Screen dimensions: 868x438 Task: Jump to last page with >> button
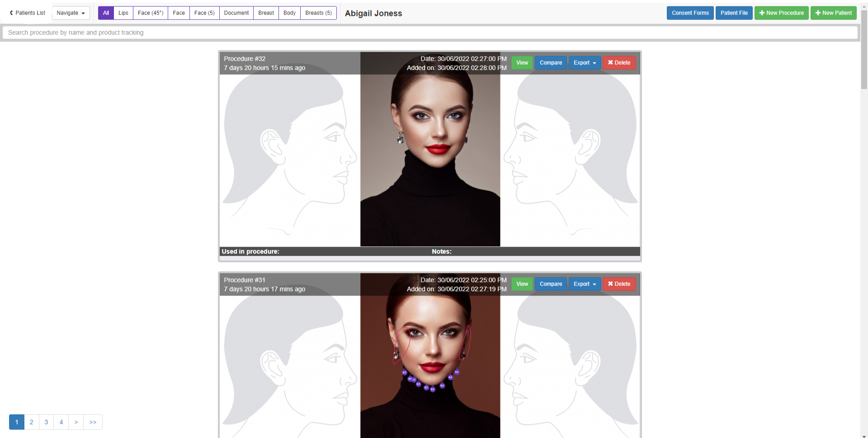[x=93, y=422]
